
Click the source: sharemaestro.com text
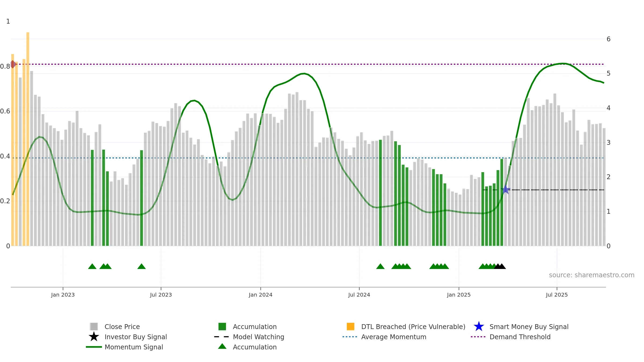pyautogui.click(x=592, y=275)
